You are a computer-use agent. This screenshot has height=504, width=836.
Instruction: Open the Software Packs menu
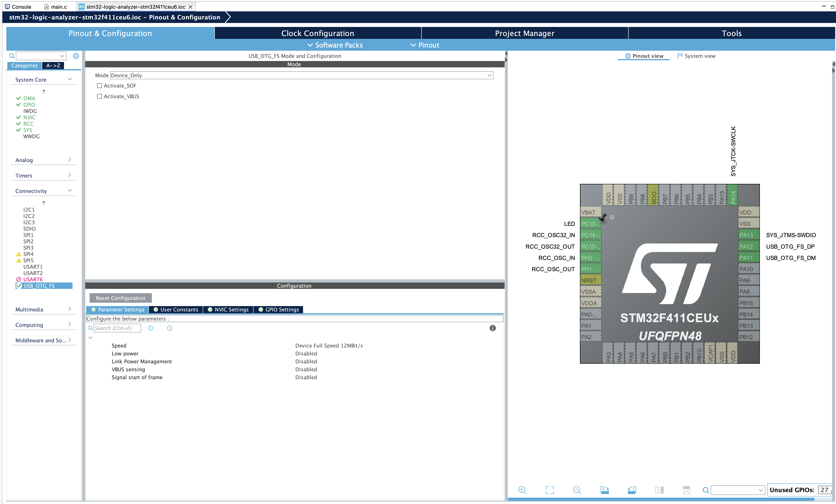tap(335, 45)
